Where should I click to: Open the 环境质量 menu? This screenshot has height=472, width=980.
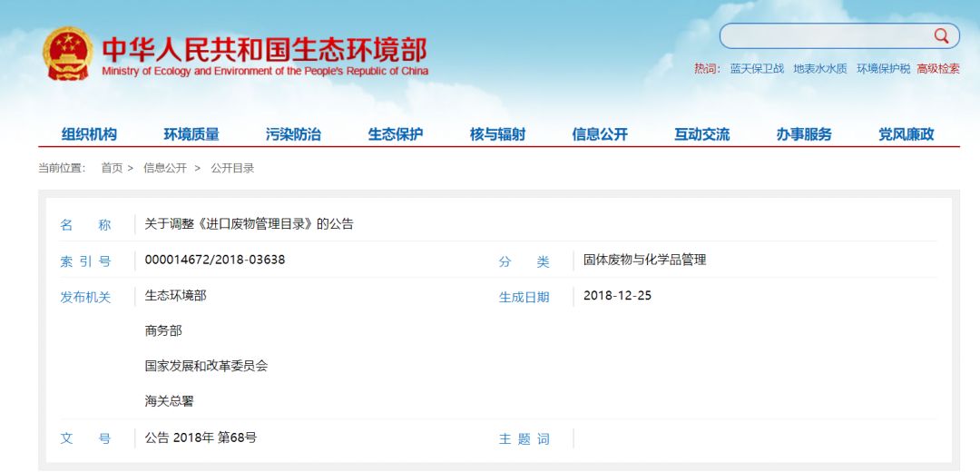[x=191, y=133]
